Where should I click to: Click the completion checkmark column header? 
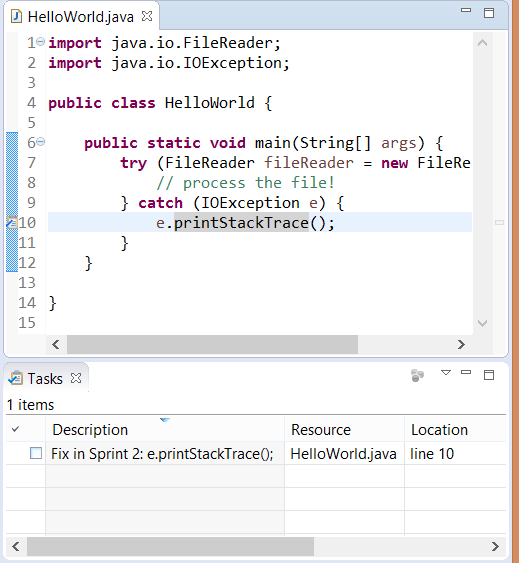tap(15, 429)
